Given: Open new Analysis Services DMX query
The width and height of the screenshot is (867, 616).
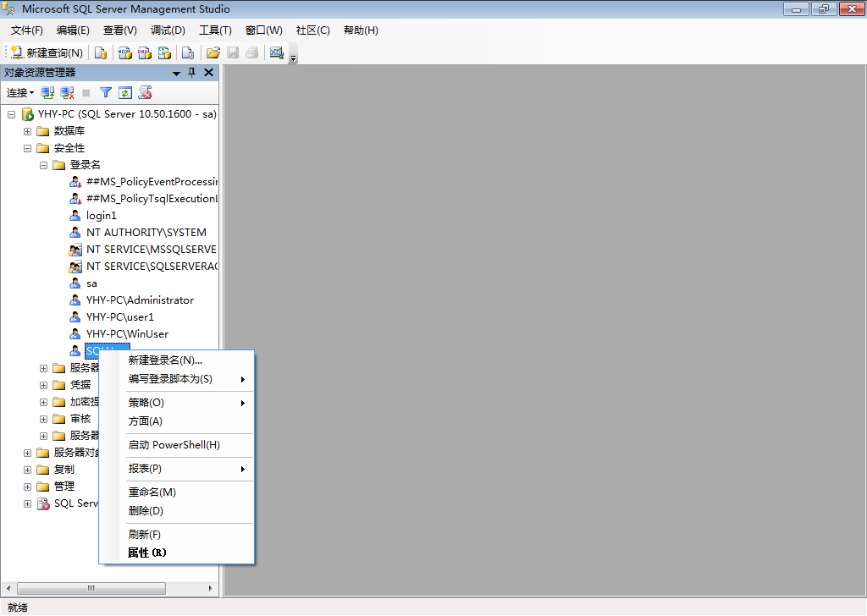Looking at the screenshot, I should [145, 53].
